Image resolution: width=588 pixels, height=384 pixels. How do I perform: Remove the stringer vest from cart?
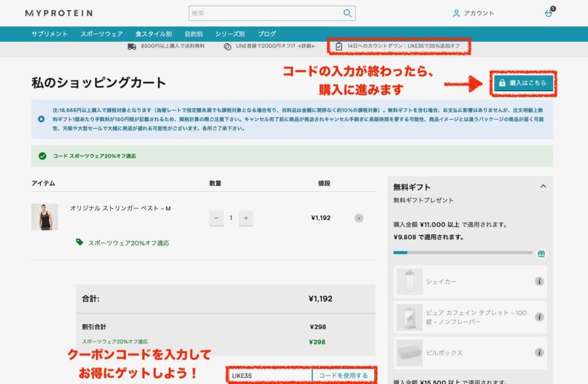click(359, 218)
